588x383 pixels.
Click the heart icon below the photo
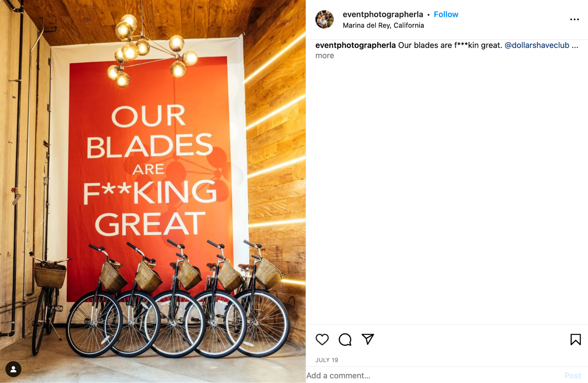(322, 340)
